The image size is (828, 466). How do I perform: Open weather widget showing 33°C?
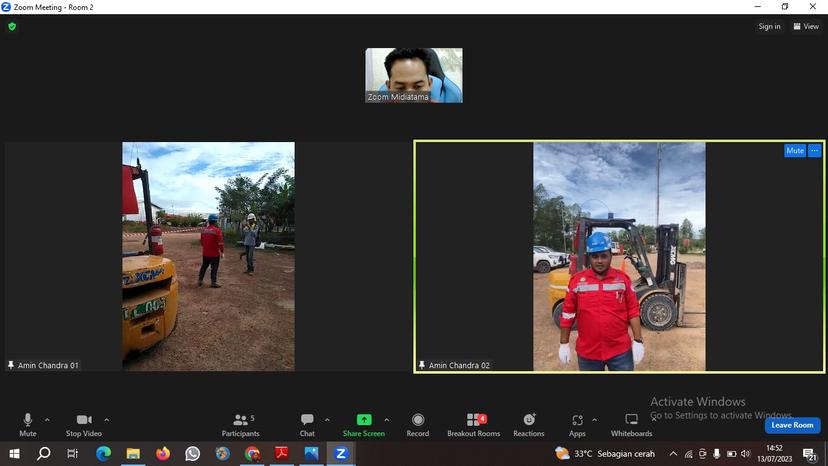click(605, 453)
